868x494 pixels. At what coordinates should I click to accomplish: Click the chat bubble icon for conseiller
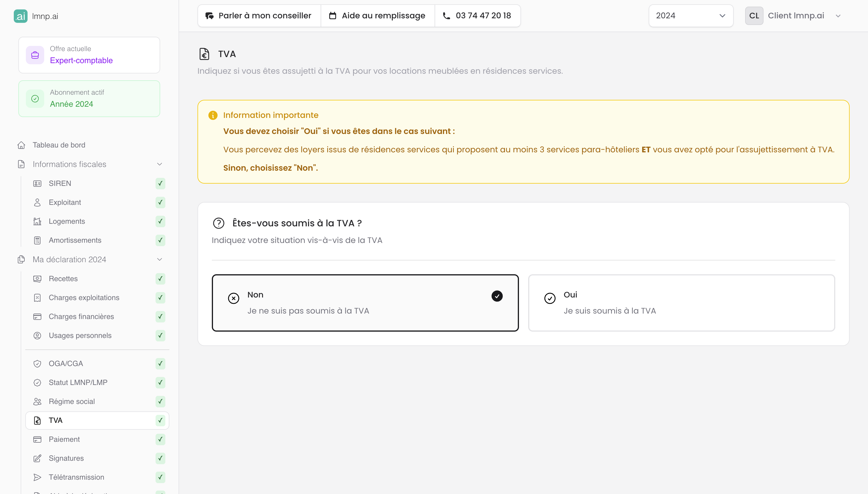coord(210,15)
